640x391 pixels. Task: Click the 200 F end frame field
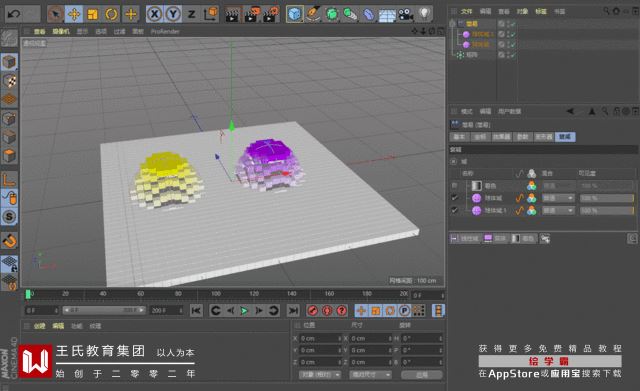click(x=166, y=311)
